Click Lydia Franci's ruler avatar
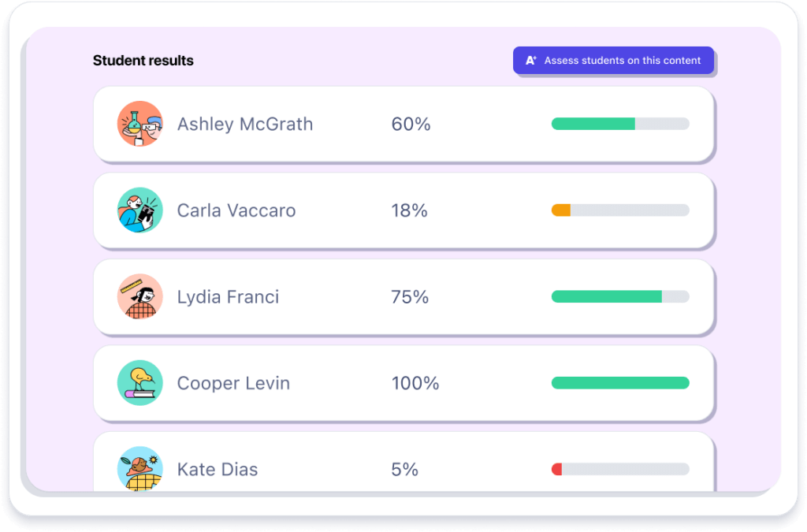Image resolution: width=807 pixels, height=532 pixels. point(140,297)
